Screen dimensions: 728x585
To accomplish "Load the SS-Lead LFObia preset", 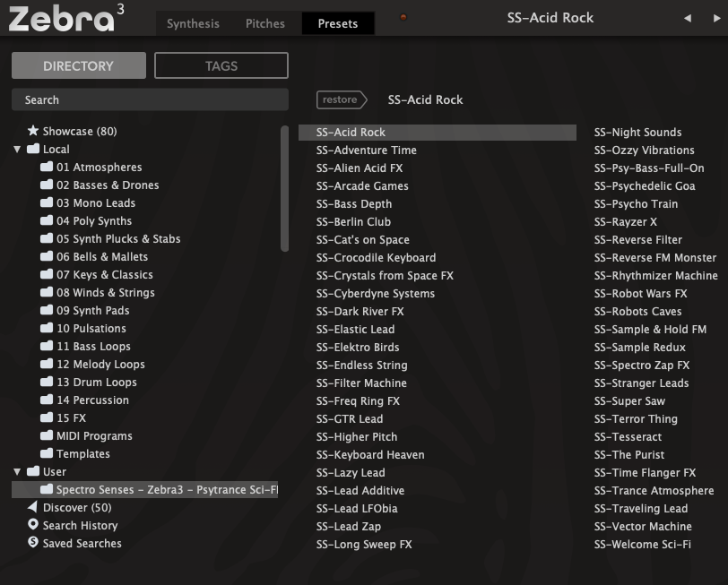I will coord(357,509).
